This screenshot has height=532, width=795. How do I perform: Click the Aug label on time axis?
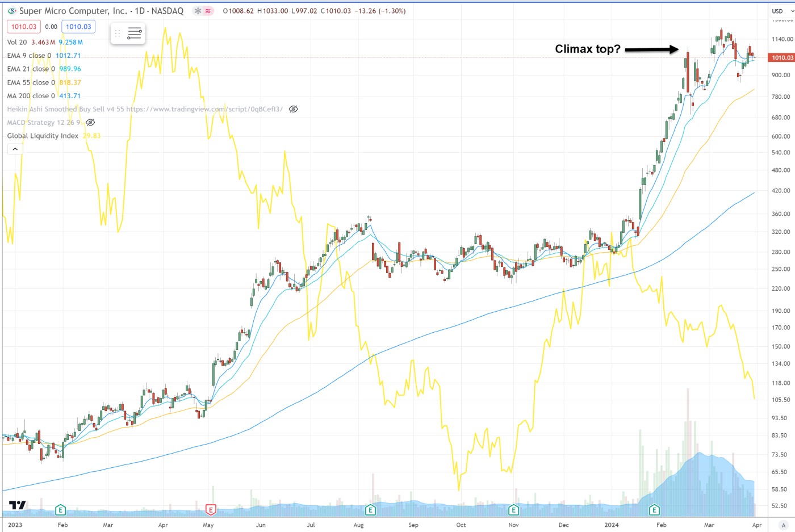click(358, 525)
